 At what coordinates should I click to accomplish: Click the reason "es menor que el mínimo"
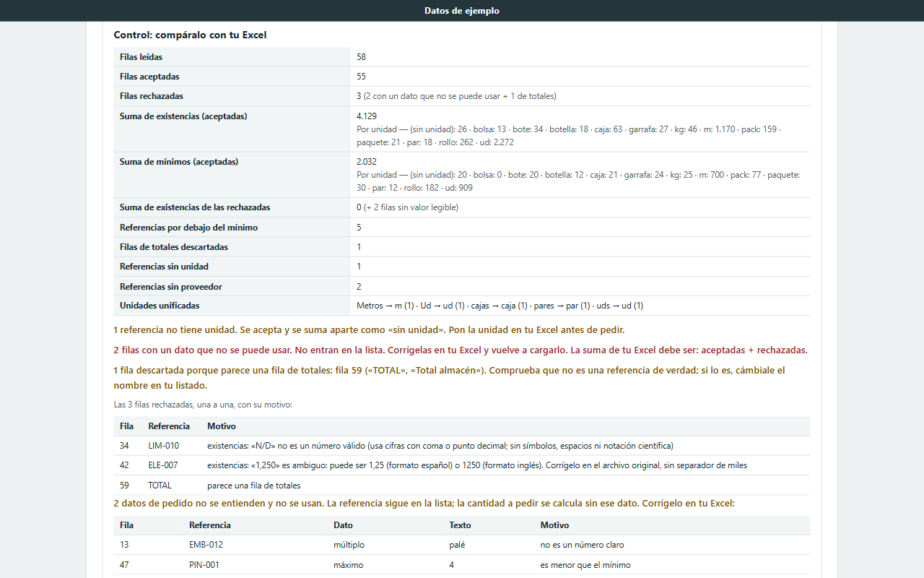point(585,565)
